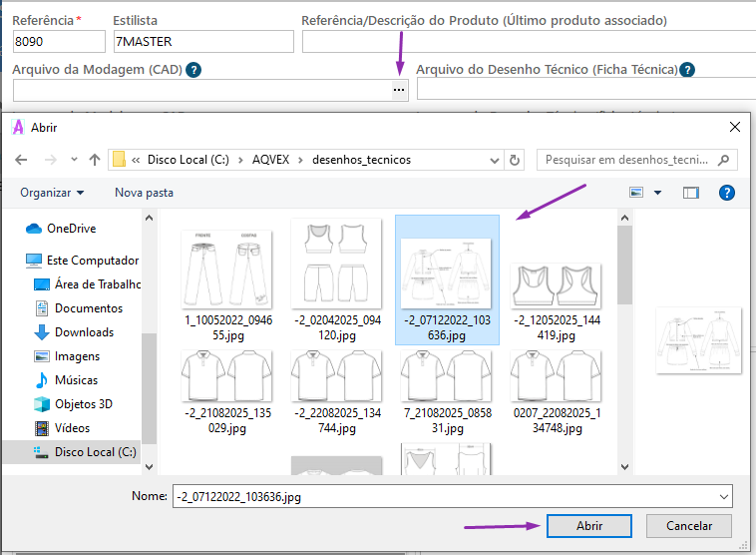
Task: Click the Abrir button
Action: click(x=588, y=526)
